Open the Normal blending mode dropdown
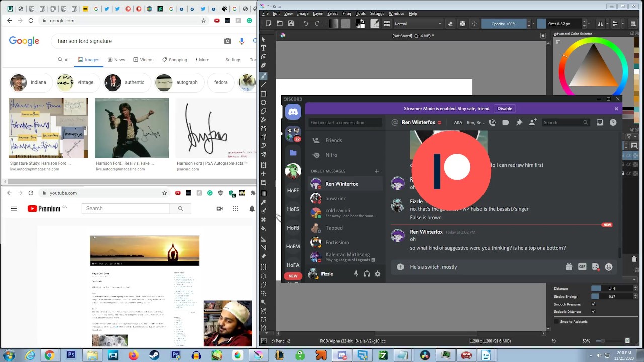Viewport: 644px width, 362px height. point(418,24)
